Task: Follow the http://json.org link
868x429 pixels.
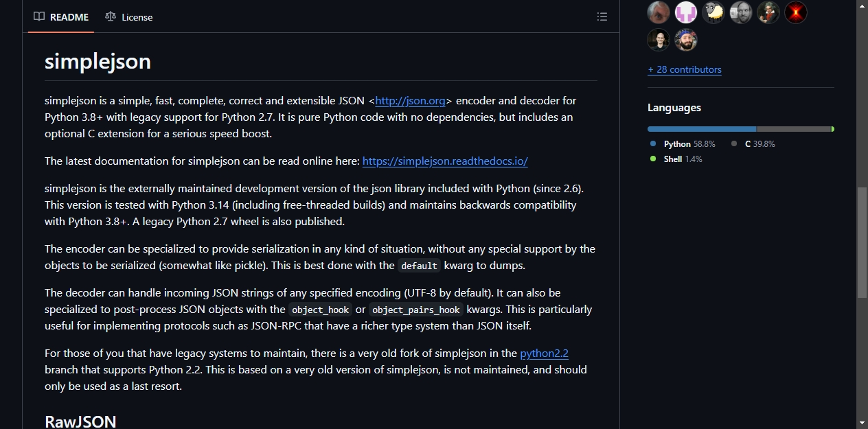Action: tap(411, 101)
